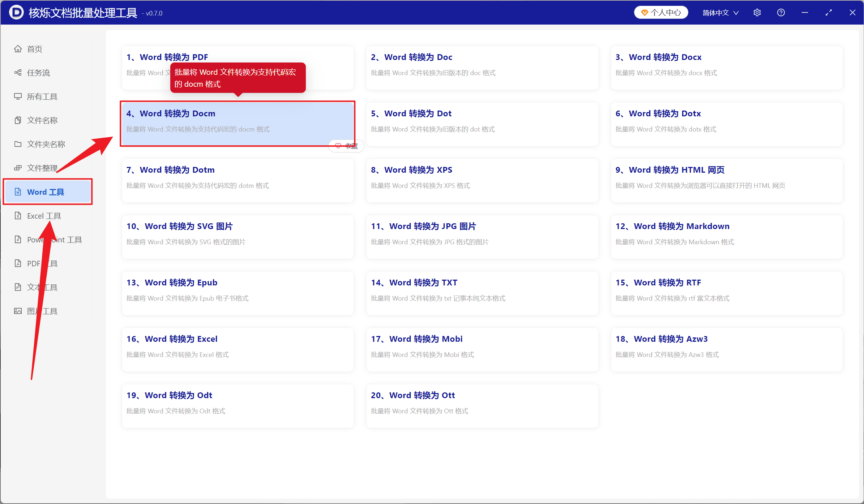This screenshot has height=504, width=864.
Task: Open the 个人中心 personal center button
Action: pyautogui.click(x=661, y=13)
